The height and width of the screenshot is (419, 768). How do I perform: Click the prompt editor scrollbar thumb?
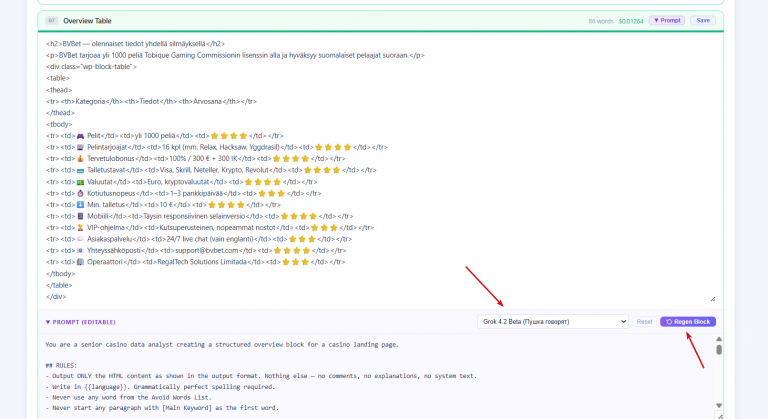click(719, 349)
